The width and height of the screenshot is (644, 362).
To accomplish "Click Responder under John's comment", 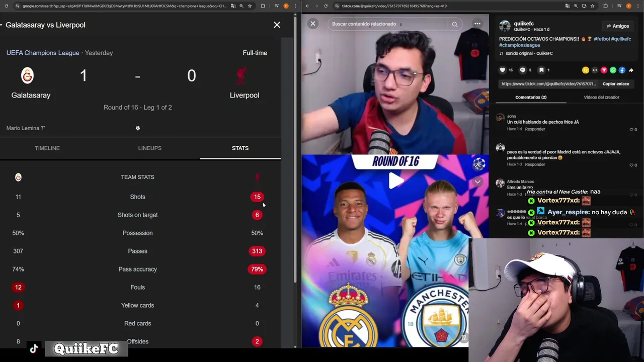I will pos(535,129).
